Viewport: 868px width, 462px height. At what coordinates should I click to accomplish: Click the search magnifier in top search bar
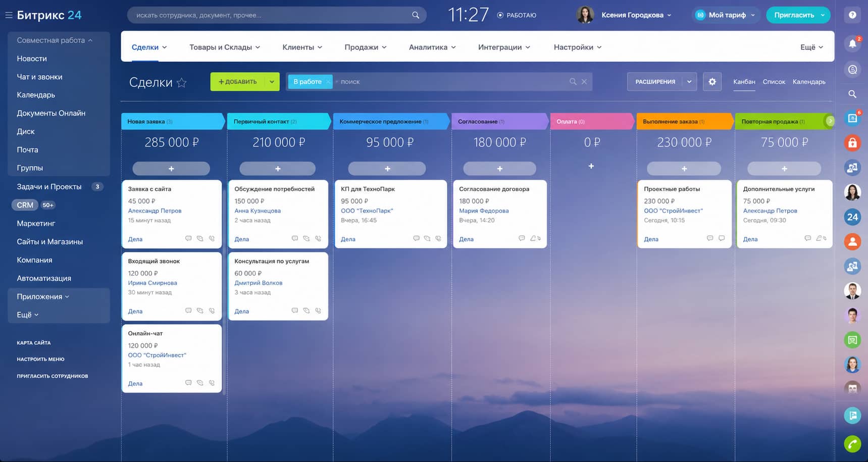(416, 15)
